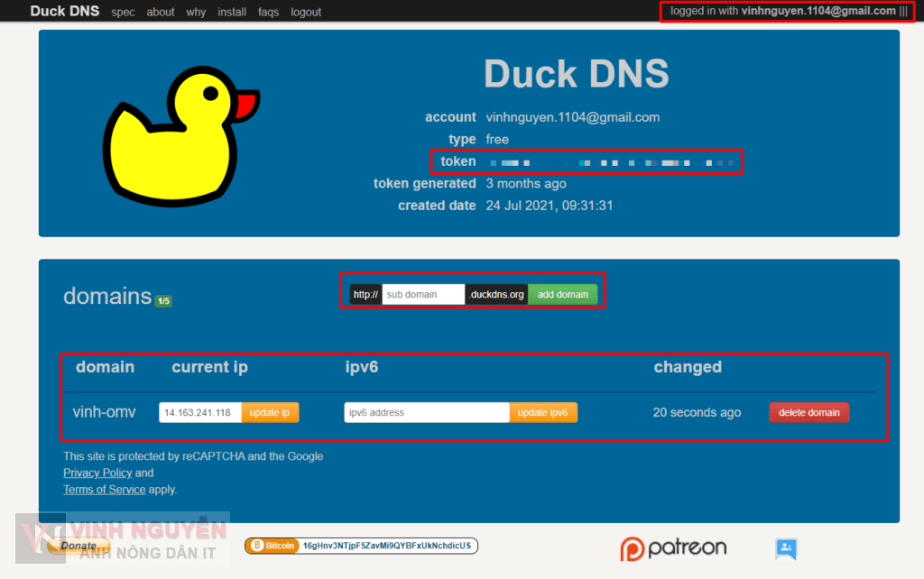This screenshot has width=924, height=579.
Task: Click the ||| icon beside the login email
Action: point(901,12)
